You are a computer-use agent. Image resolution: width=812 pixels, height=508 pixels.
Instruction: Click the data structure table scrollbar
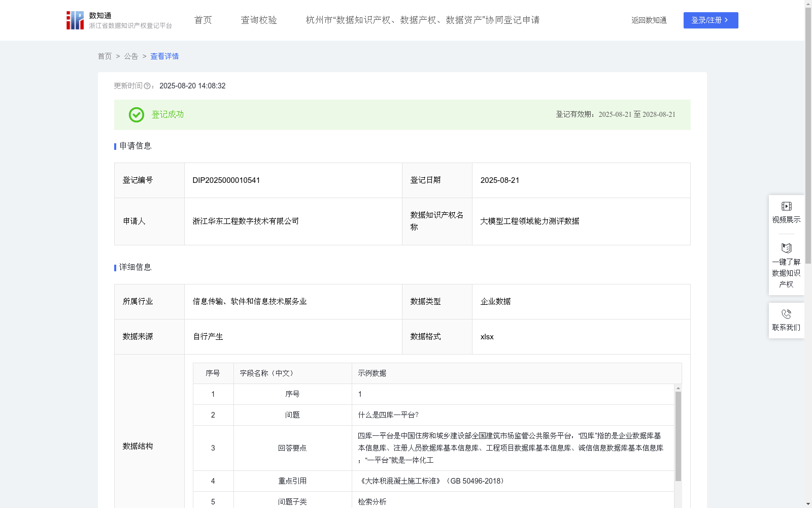point(678,436)
